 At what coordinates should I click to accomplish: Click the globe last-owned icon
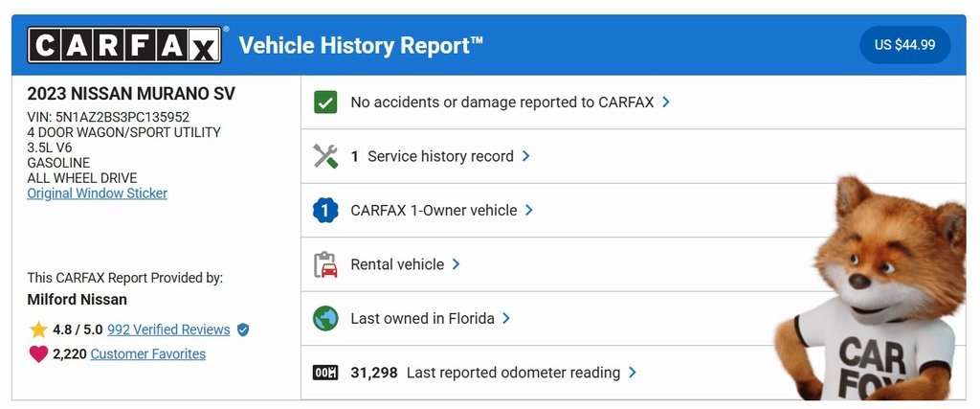tap(325, 318)
